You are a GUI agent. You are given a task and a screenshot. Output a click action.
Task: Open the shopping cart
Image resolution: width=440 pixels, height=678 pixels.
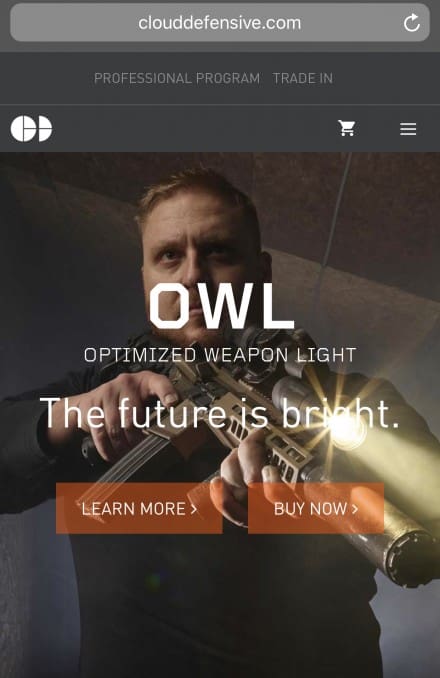[347, 128]
